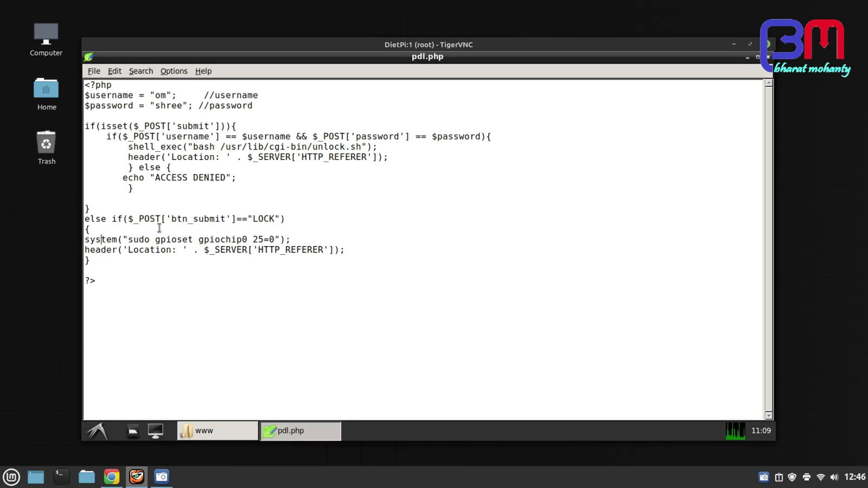Click the "} else {" line
868x488 pixels.
point(149,168)
